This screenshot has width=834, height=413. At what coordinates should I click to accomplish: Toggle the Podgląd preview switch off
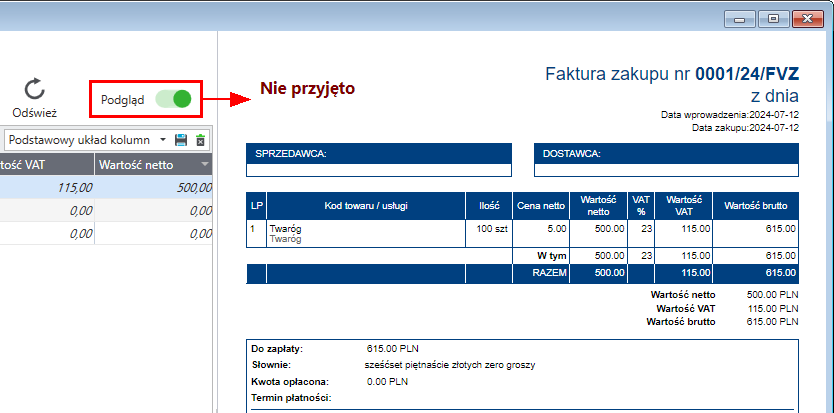(173, 99)
